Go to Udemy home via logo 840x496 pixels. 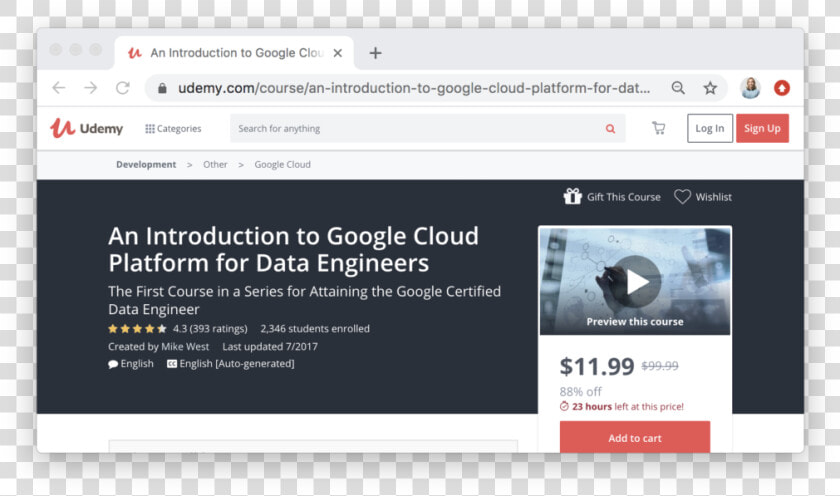click(x=87, y=129)
